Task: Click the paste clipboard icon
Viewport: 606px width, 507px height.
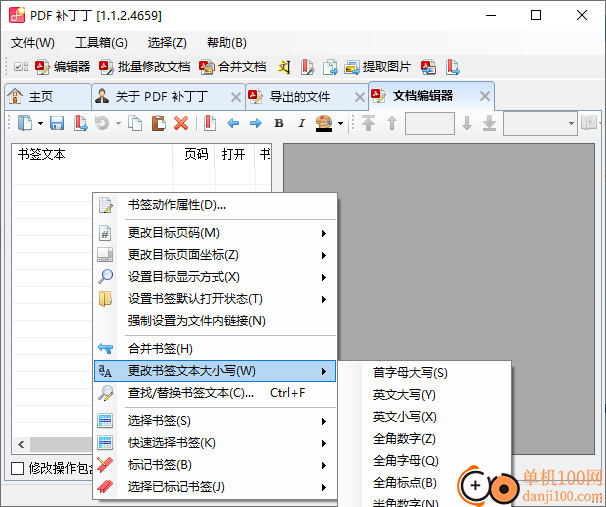Action: coord(158,123)
